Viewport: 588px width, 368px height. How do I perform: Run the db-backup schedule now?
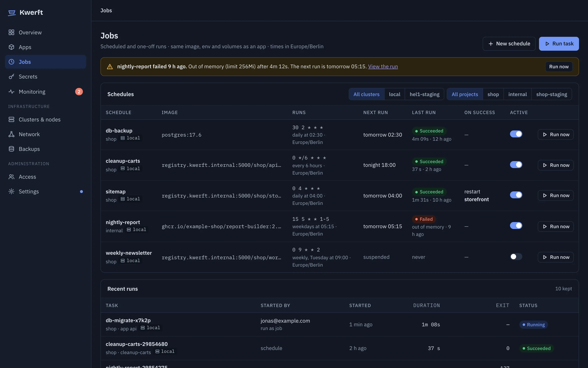(x=556, y=134)
